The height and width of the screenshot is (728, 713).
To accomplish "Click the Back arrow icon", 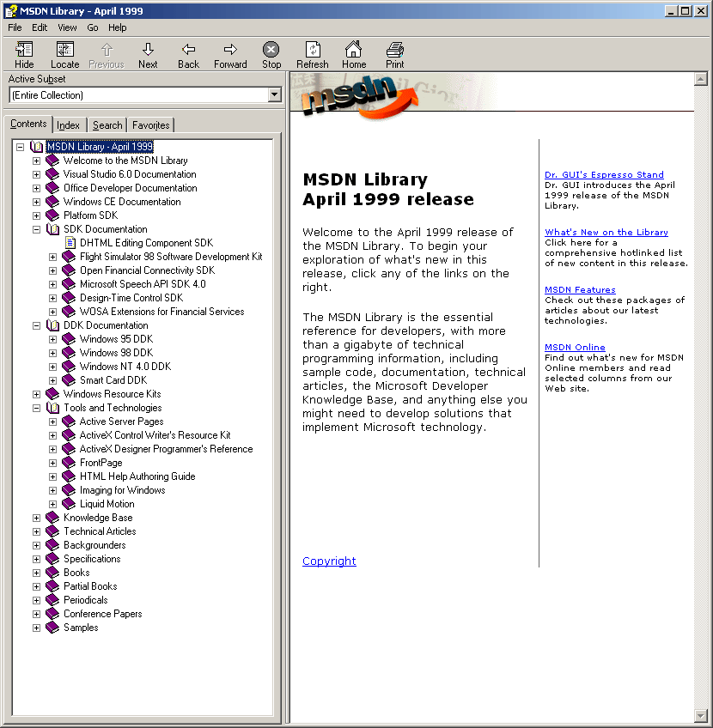I will pyautogui.click(x=189, y=49).
